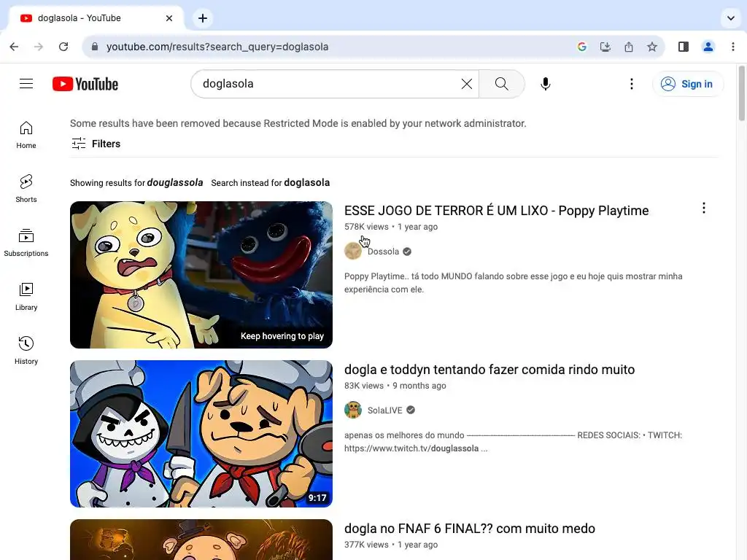Click '83K views' text
Screen dimensions: 747x560
[364, 386]
